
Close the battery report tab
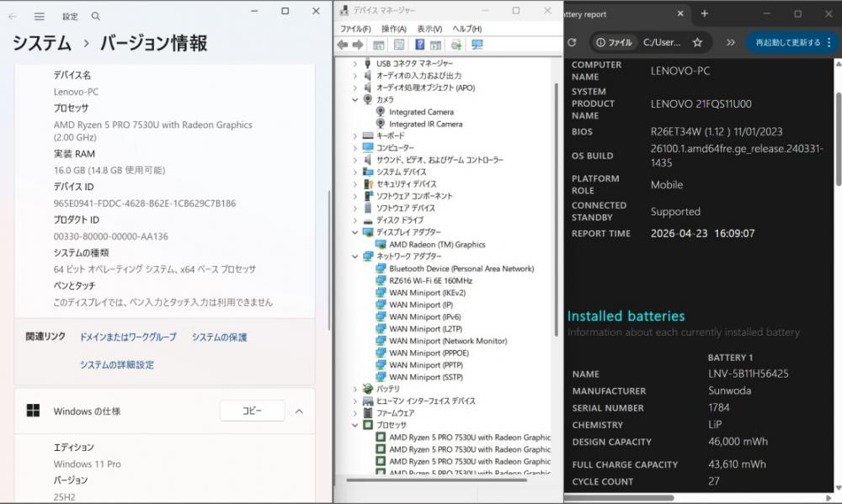click(x=680, y=13)
